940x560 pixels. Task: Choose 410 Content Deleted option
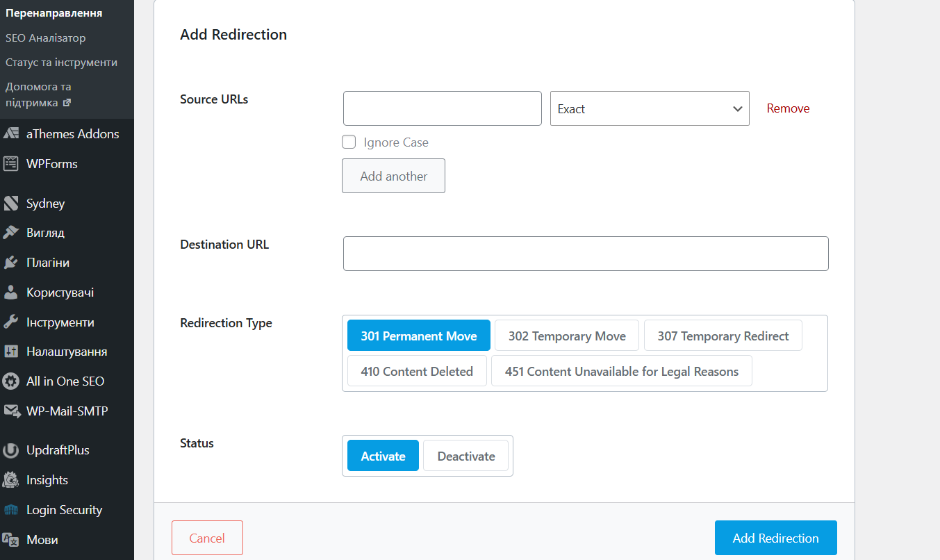(417, 371)
